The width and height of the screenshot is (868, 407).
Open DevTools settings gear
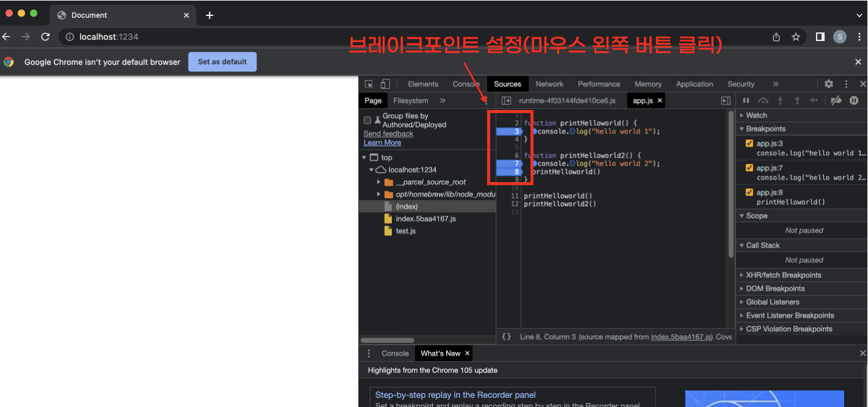pyautogui.click(x=828, y=84)
